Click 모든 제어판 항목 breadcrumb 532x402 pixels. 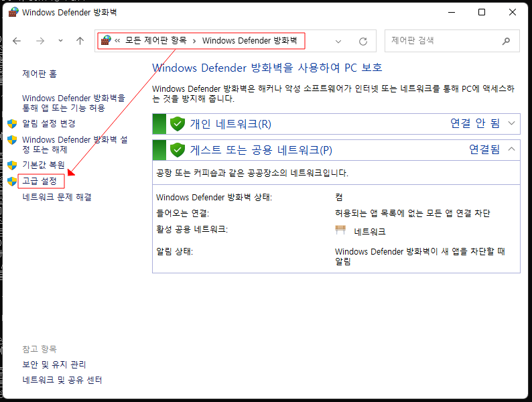coord(156,40)
